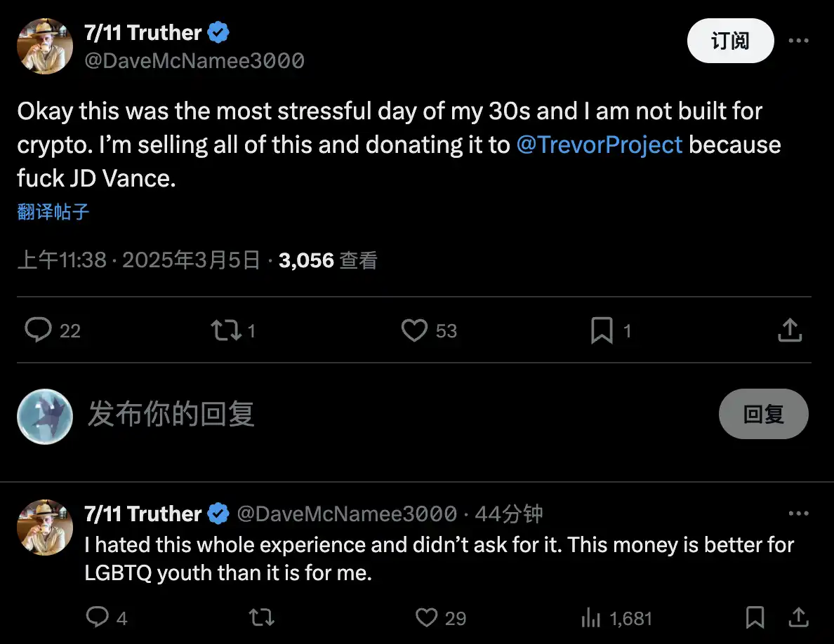Reply to the LGBTQ youth follow-up tweet
The image size is (834, 644).
click(x=97, y=617)
